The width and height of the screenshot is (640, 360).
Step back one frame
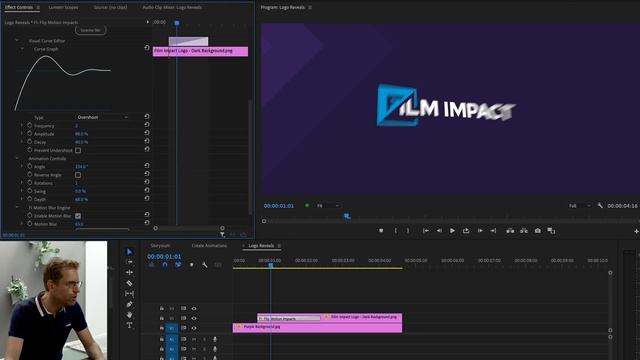coord(439,231)
